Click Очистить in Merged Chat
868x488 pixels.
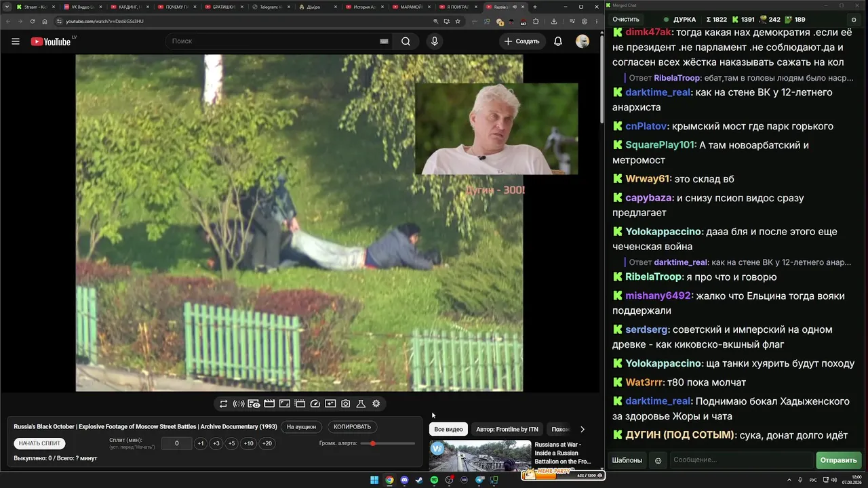[626, 20]
